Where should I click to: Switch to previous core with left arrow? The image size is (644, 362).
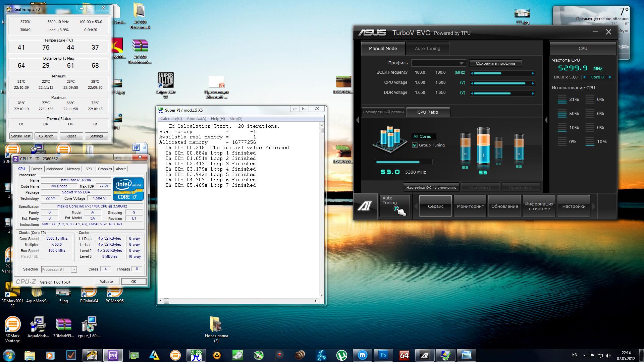584,77
